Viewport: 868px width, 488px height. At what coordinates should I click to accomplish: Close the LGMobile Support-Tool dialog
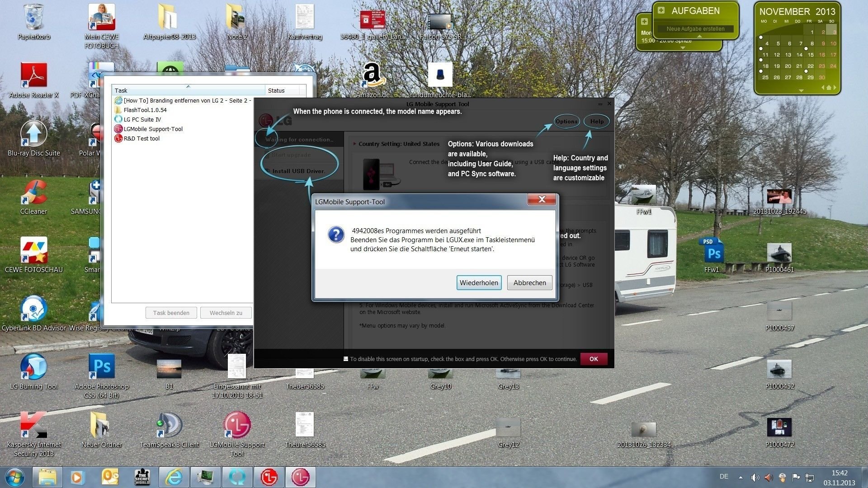542,199
